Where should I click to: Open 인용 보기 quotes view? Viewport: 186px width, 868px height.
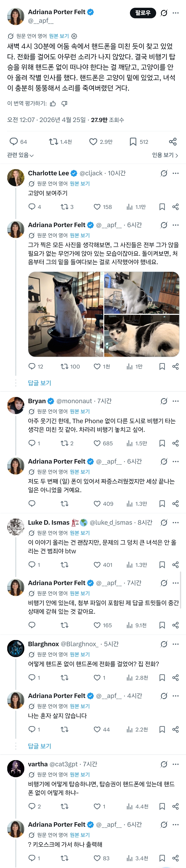tap(165, 155)
